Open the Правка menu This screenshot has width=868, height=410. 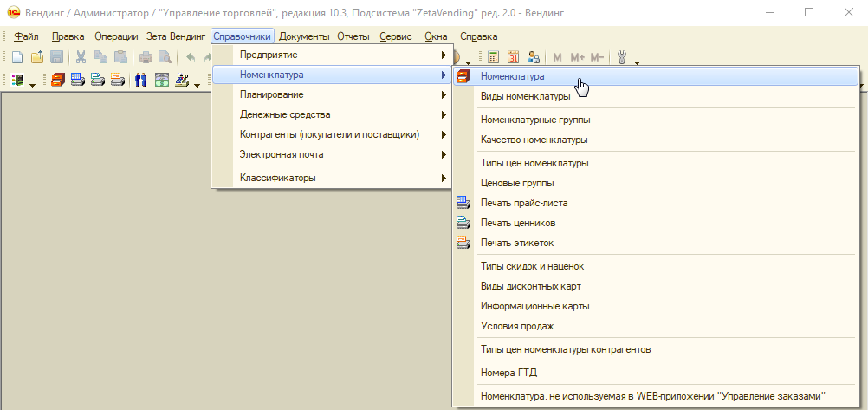point(68,36)
